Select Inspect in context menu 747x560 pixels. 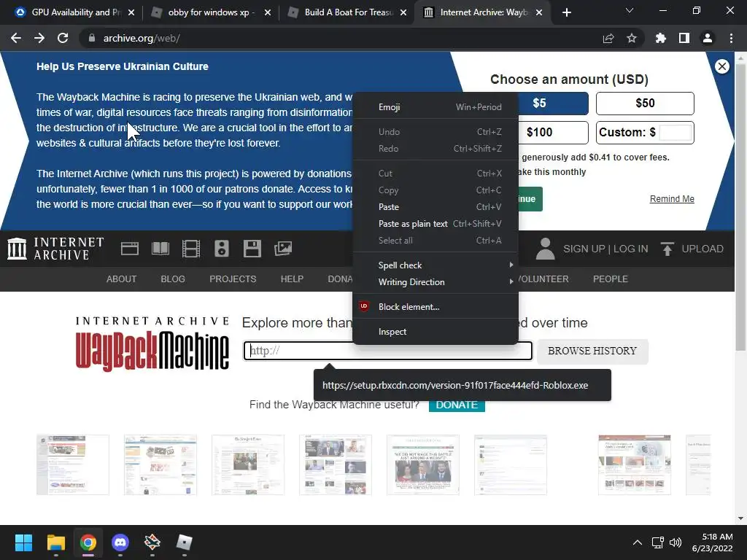(436, 332)
